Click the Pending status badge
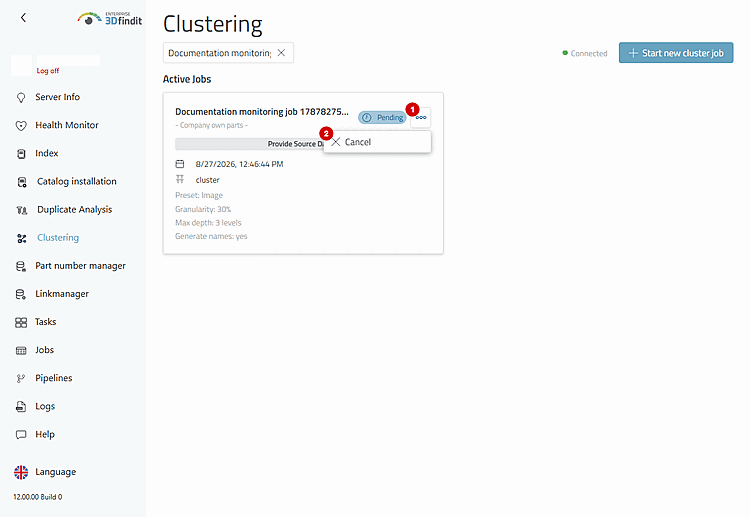 (x=382, y=118)
